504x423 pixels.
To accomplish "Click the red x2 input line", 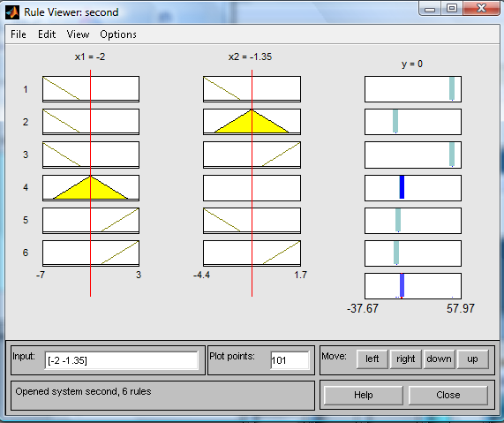I will [x=252, y=184].
